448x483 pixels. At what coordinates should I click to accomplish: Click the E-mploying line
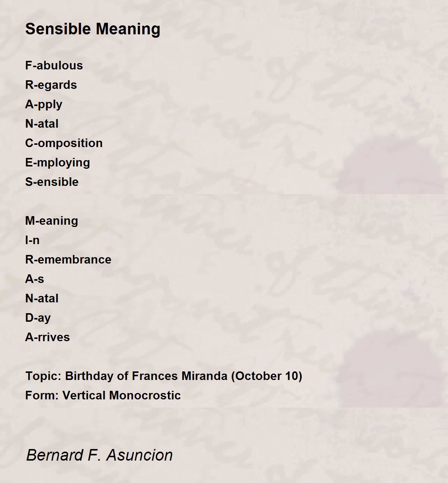57,163
